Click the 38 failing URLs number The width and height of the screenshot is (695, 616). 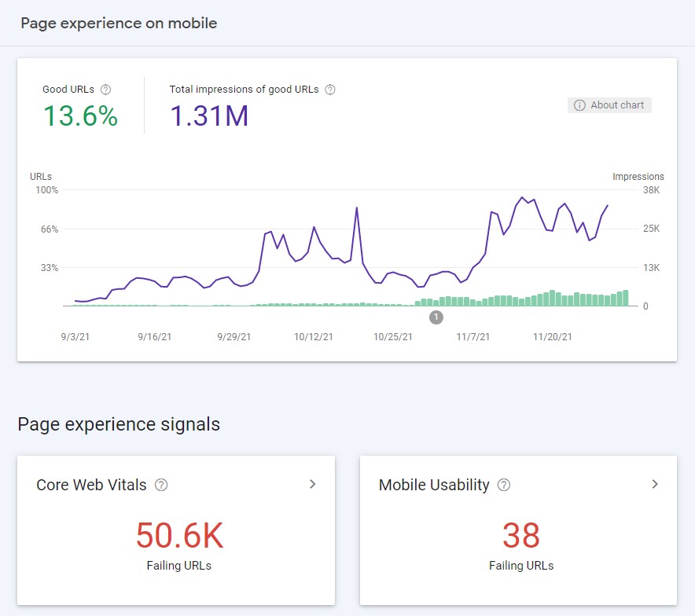coord(521,535)
